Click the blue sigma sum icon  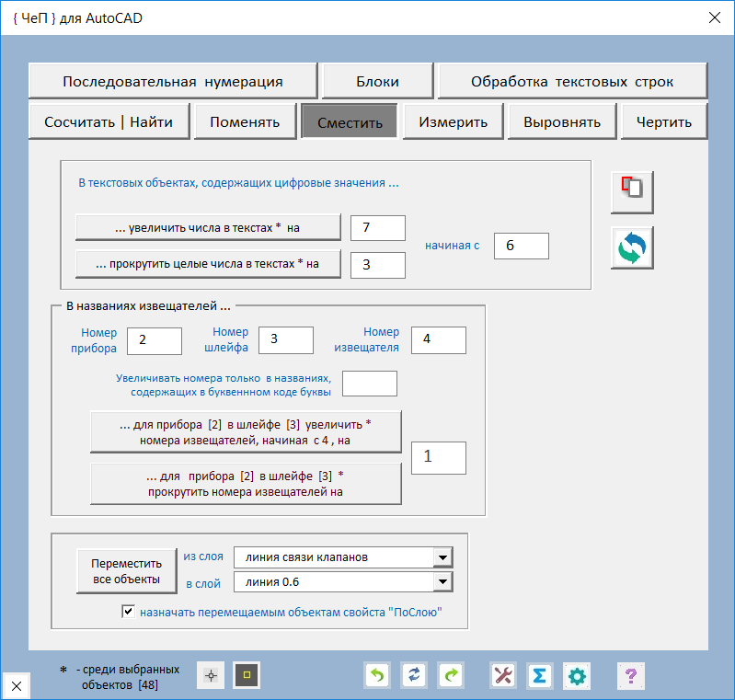(540, 676)
